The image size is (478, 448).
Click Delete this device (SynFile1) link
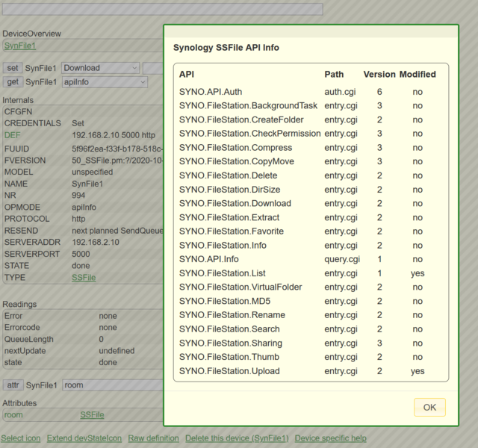coord(237,438)
